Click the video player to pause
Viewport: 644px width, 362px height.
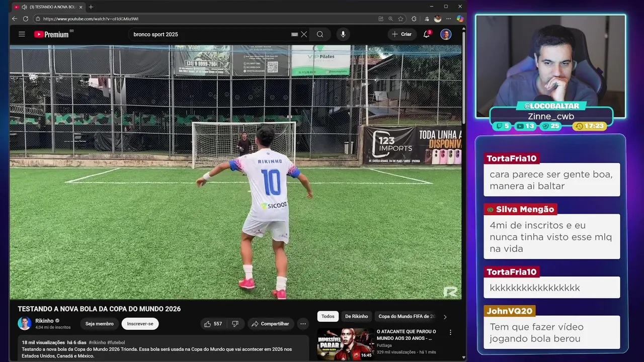coord(235,172)
